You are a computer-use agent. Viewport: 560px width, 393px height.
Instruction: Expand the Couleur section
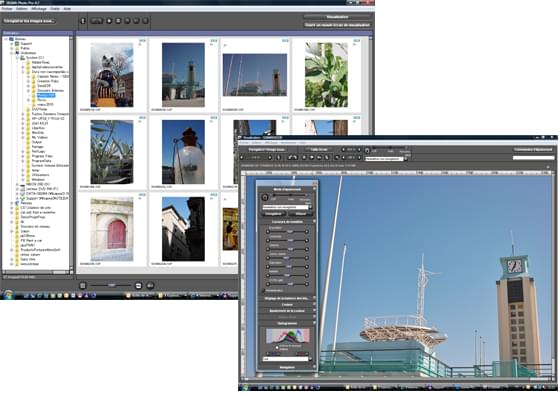314,304
